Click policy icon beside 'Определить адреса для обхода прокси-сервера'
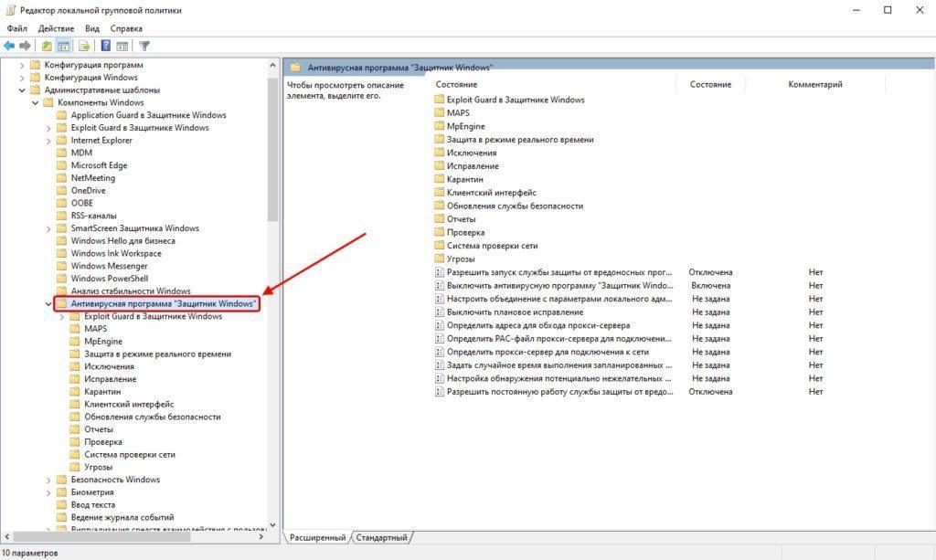Image resolution: width=936 pixels, height=560 pixels. [x=440, y=325]
